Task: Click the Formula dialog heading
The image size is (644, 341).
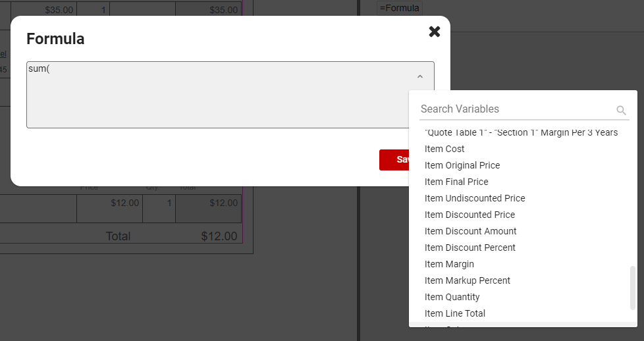Action: pyautogui.click(x=55, y=39)
